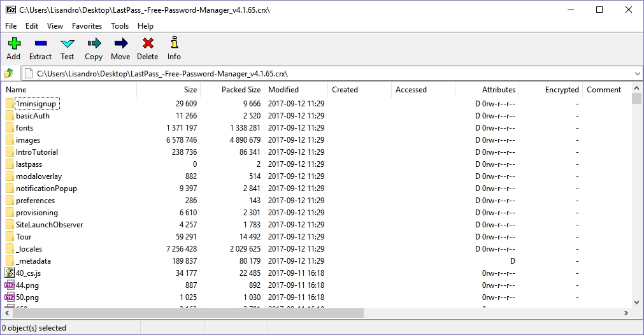644x335 pixels.
Task: Click the vertical scrollbar up arrow
Action: click(x=636, y=88)
